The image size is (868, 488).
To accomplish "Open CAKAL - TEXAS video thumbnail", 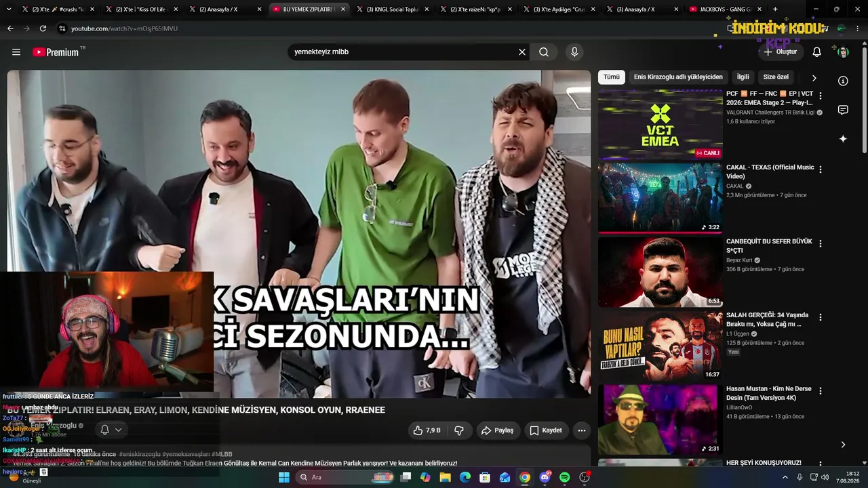I will [x=660, y=199].
